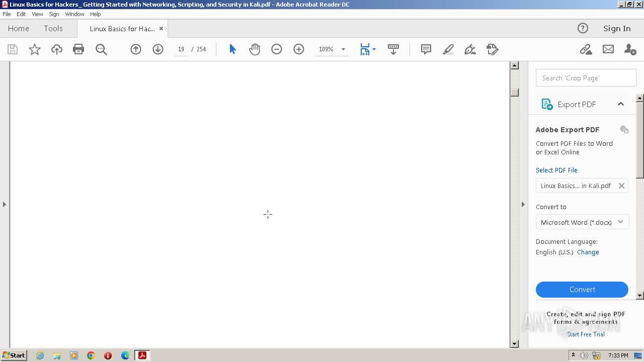Select the Highlight text tool

(448, 49)
